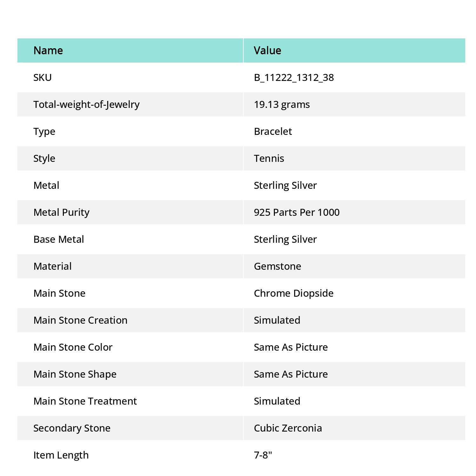Screen dimensions: 476x476
Task: Click Same As Picture in Shape row
Action: tap(291, 374)
